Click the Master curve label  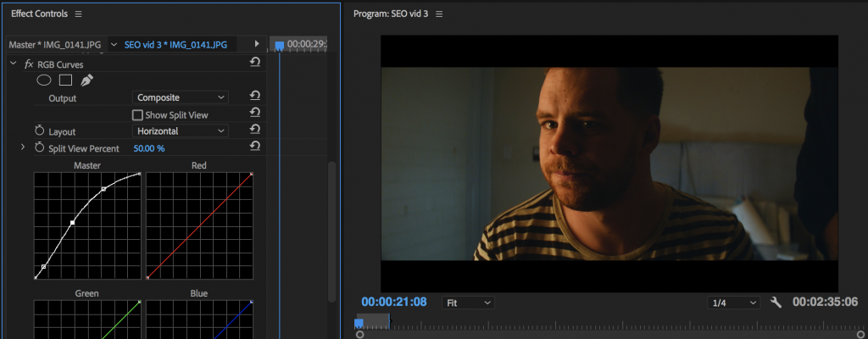(87, 165)
